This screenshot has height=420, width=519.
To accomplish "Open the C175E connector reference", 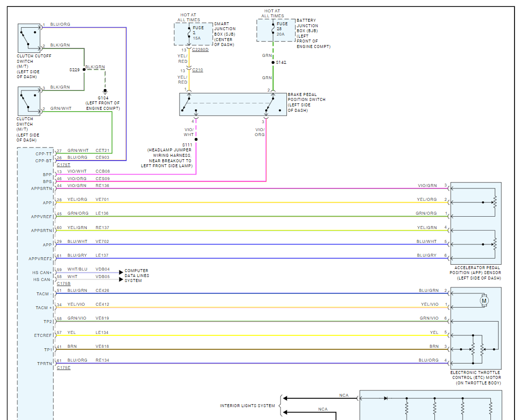I will [63, 368].
